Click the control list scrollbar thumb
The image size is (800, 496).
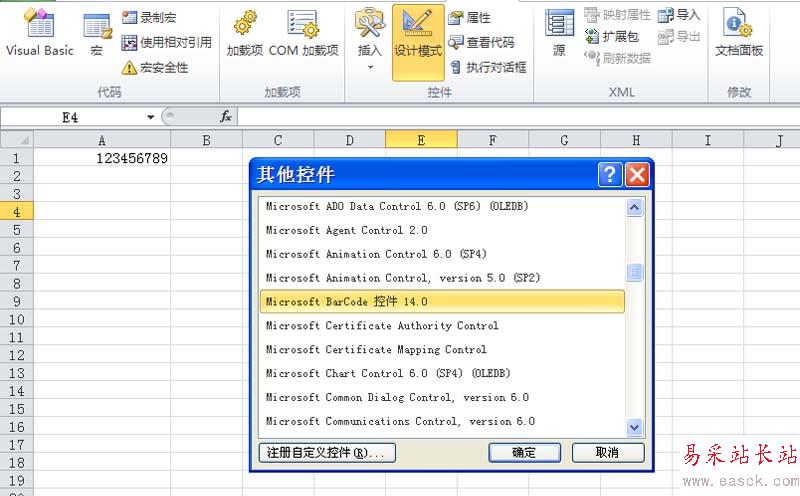634,273
